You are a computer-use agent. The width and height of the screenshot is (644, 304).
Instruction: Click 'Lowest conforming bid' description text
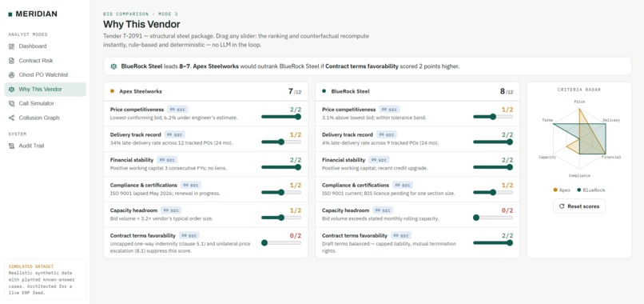[x=173, y=118]
